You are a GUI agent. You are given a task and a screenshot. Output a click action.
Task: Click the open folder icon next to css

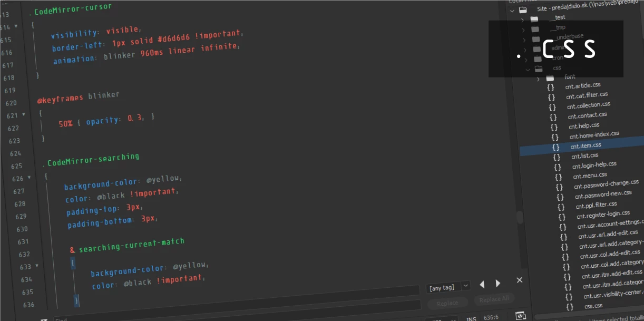point(539,69)
